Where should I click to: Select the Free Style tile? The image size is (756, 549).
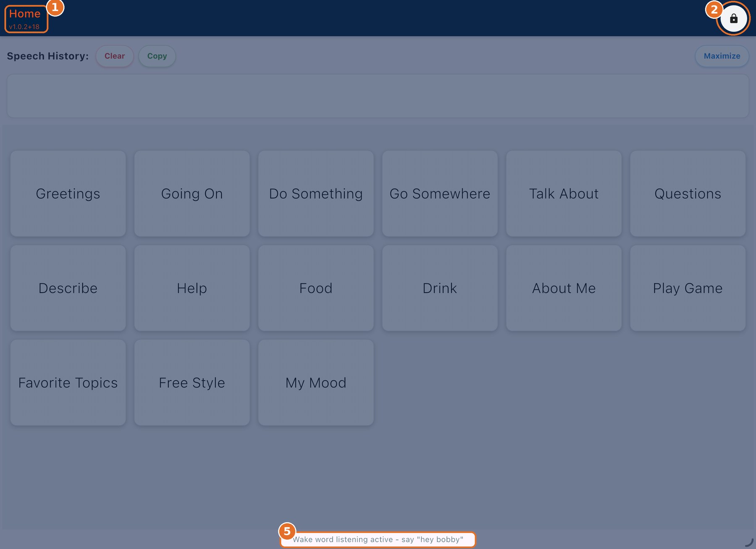(192, 382)
